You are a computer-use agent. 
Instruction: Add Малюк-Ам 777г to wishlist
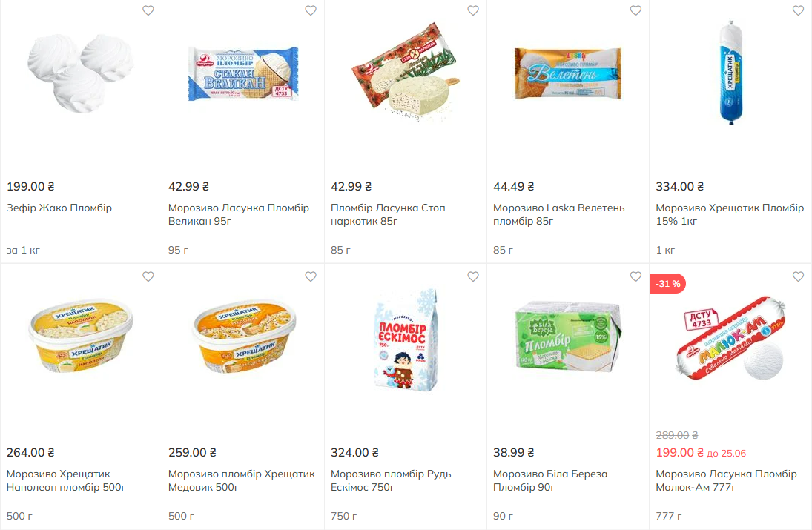[x=798, y=276]
